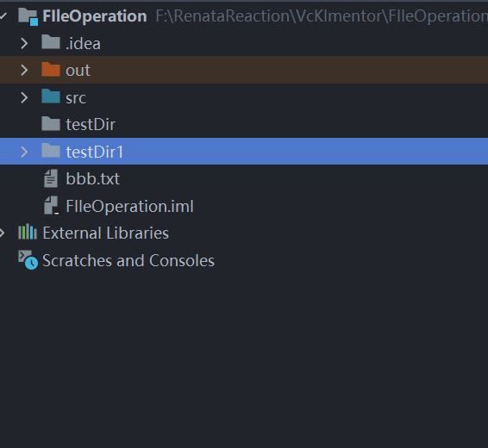The width and height of the screenshot is (488, 448).
Task: Expand the External Libraries node arrow
Action: pyautogui.click(x=3, y=233)
